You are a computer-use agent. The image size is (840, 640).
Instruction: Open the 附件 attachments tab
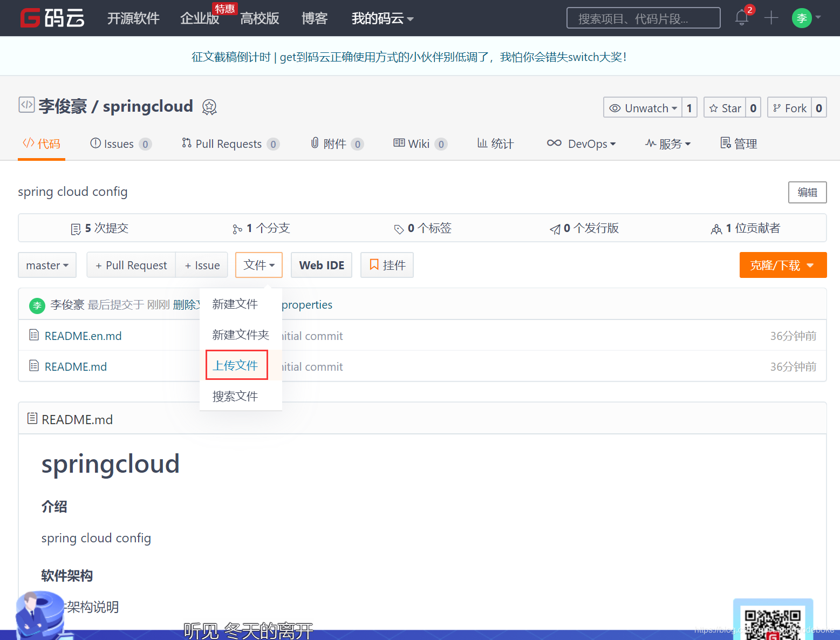click(337, 144)
